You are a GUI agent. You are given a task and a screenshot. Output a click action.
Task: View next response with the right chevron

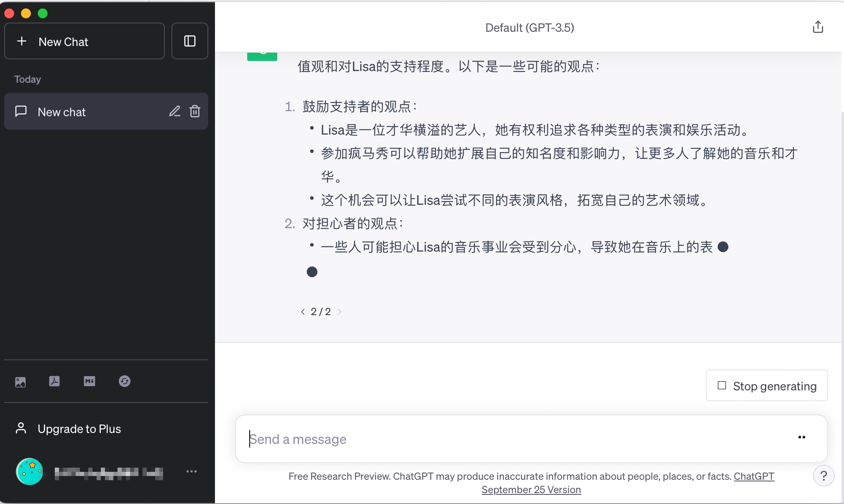pyautogui.click(x=340, y=311)
